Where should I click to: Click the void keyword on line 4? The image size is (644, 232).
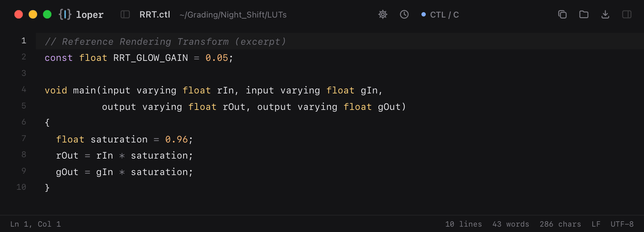coord(56,90)
